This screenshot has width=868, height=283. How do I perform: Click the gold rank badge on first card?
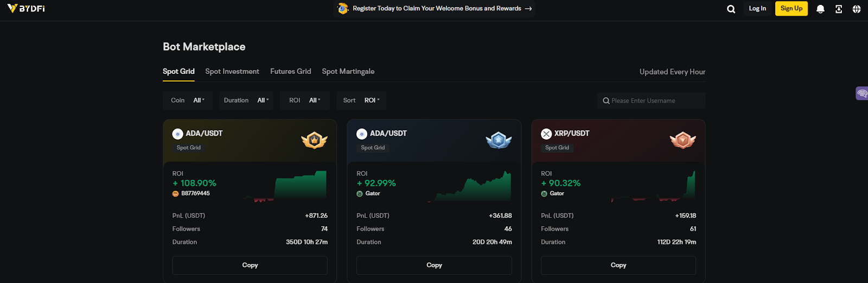[x=314, y=140]
